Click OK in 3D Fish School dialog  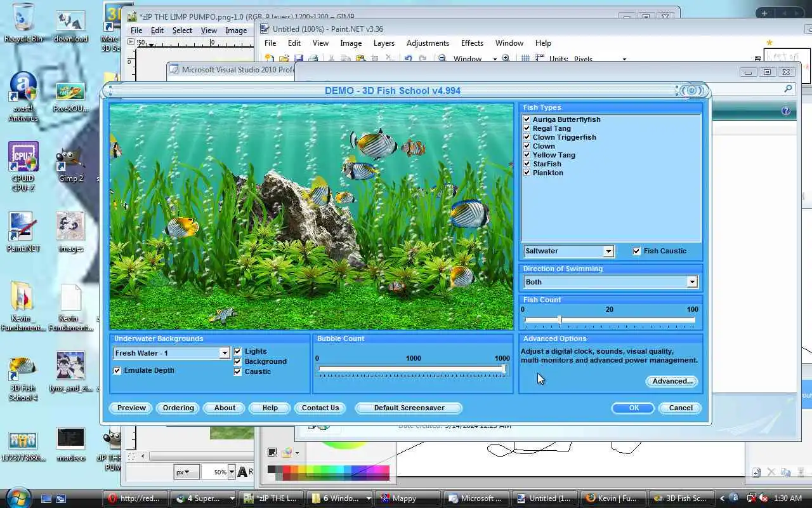coord(634,408)
